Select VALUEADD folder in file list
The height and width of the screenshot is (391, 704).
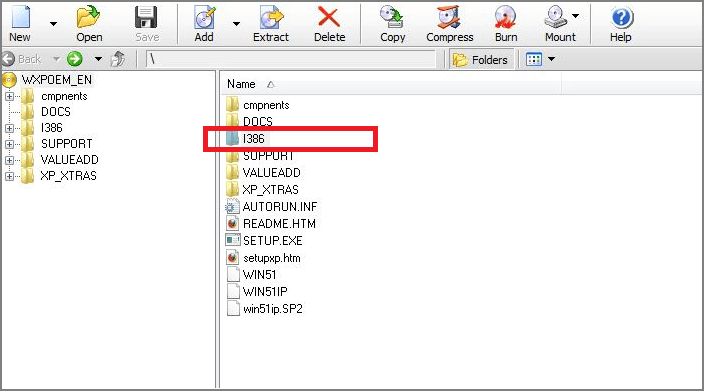tap(272, 173)
